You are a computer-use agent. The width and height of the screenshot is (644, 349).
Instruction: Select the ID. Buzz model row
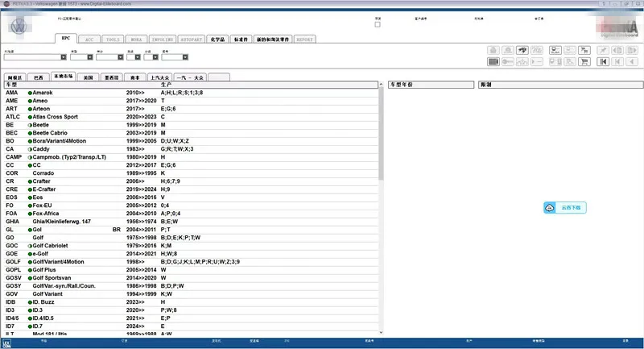click(191, 301)
